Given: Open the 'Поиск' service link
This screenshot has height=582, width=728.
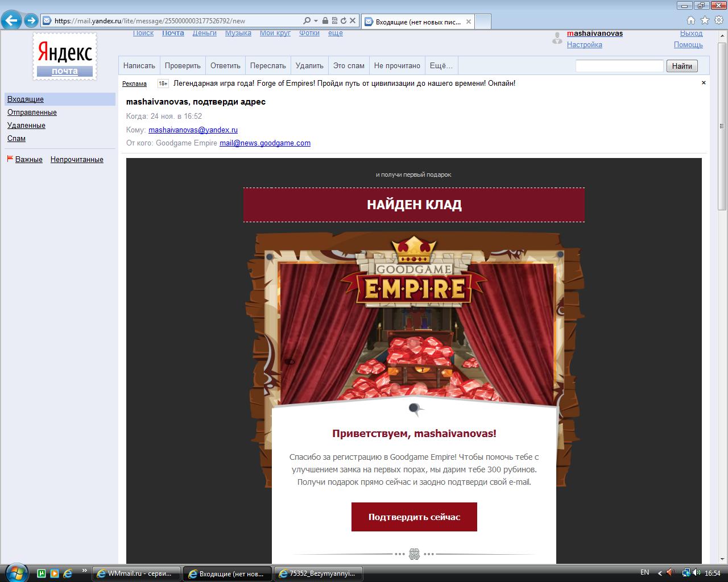Looking at the screenshot, I should [143, 33].
